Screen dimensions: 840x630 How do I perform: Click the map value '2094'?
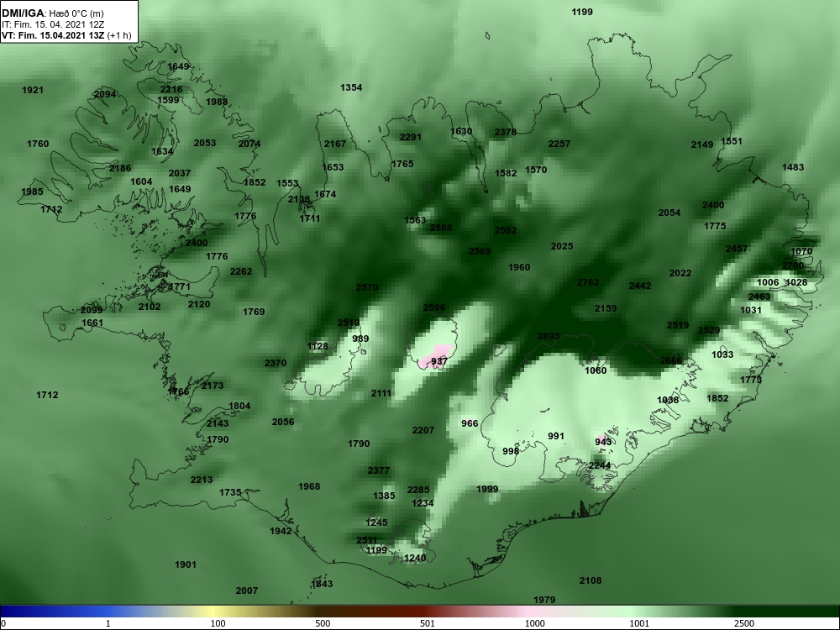pyautogui.click(x=105, y=94)
